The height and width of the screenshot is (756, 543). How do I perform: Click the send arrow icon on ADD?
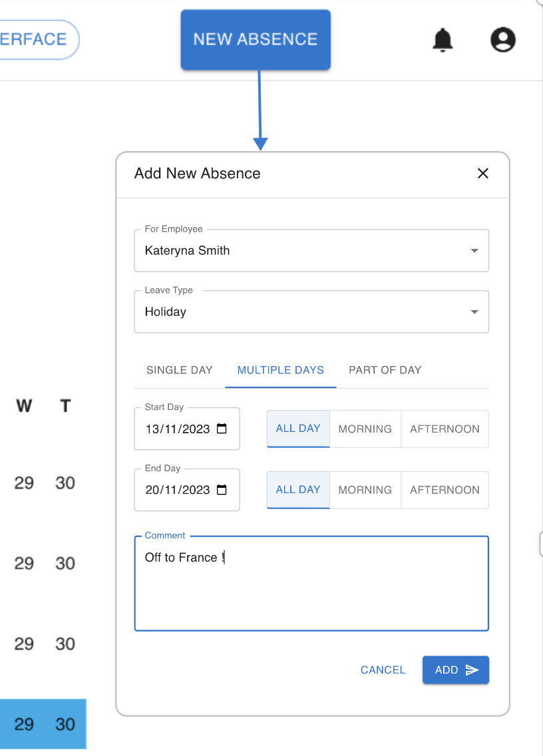[x=472, y=670]
